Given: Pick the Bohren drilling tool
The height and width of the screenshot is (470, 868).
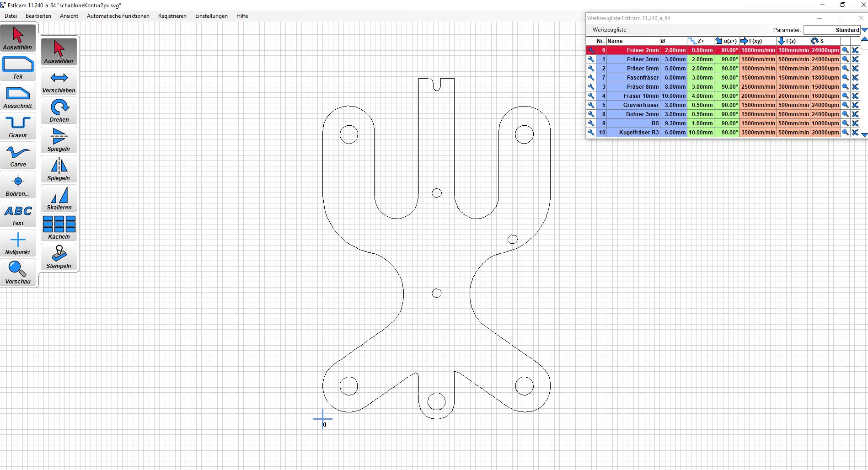Looking at the screenshot, I should pyautogui.click(x=18, y=185).
